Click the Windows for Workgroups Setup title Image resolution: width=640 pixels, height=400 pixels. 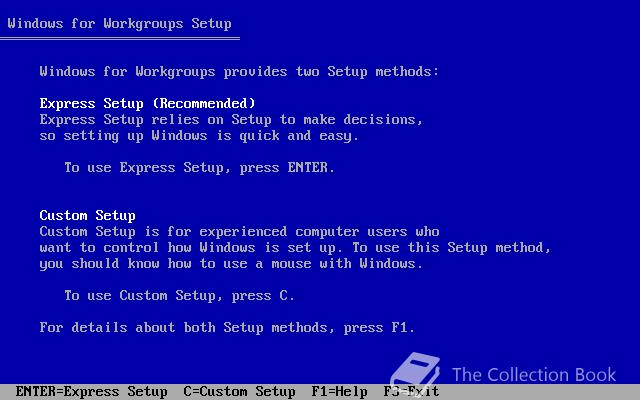coord(119,24)
